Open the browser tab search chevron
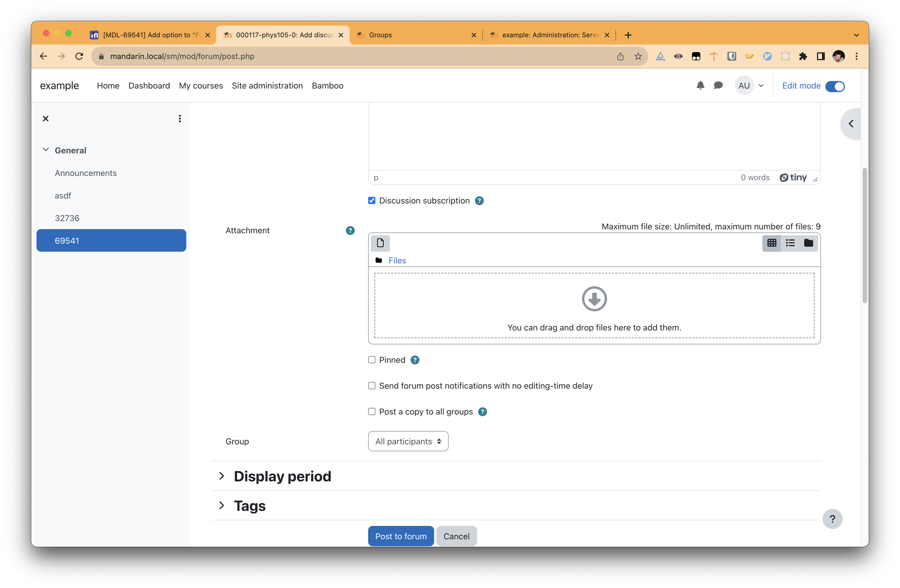 point(856,35)
